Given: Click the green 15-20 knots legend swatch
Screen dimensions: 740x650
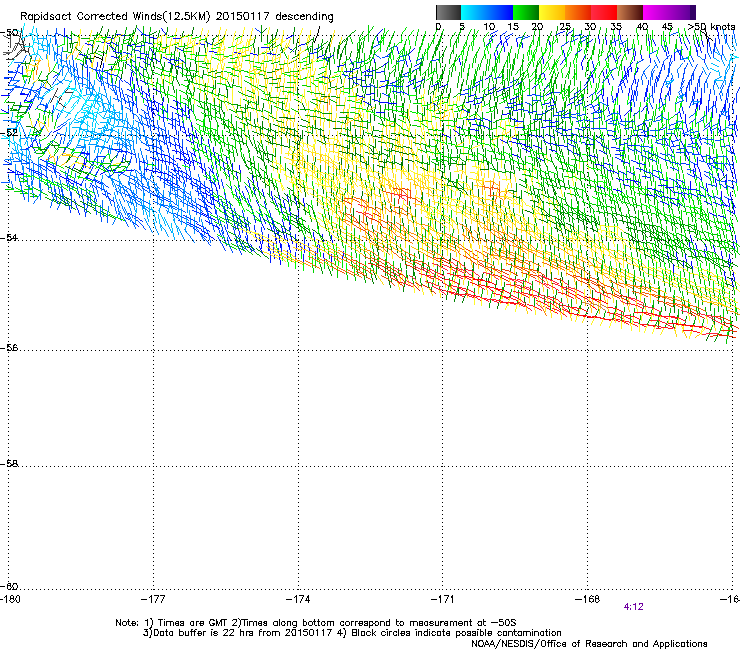Looking at the screenshot, I should [x=526, y=12].
